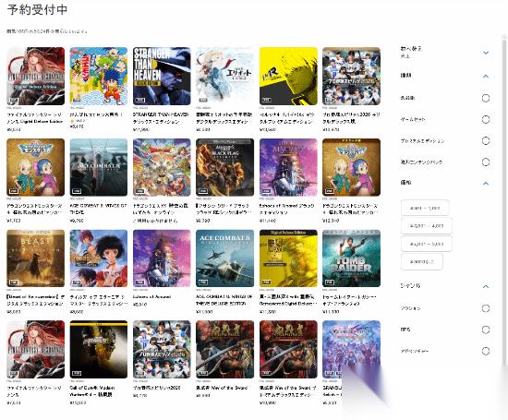This screenshot has width=508, height=420.
Task: Choose the highest price range 以上 button
Action: click(422, 261)
